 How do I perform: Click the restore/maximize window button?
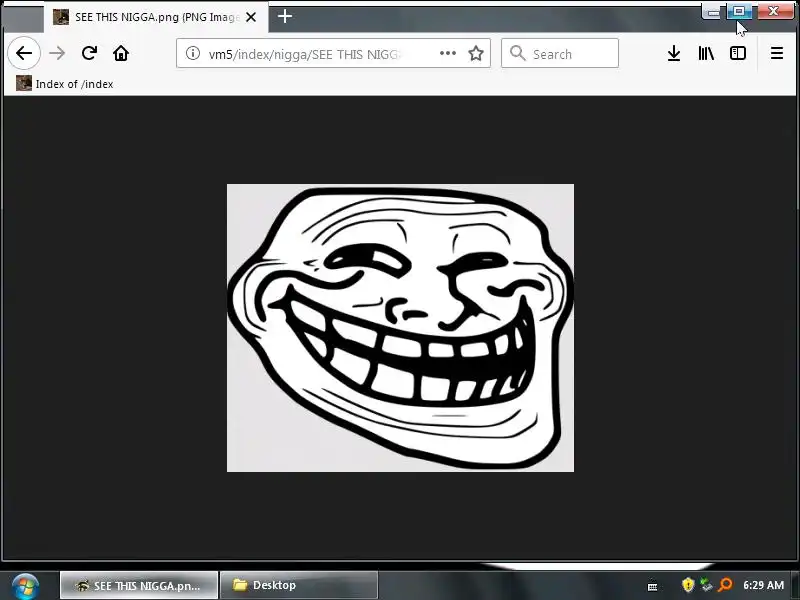(739, 11)
